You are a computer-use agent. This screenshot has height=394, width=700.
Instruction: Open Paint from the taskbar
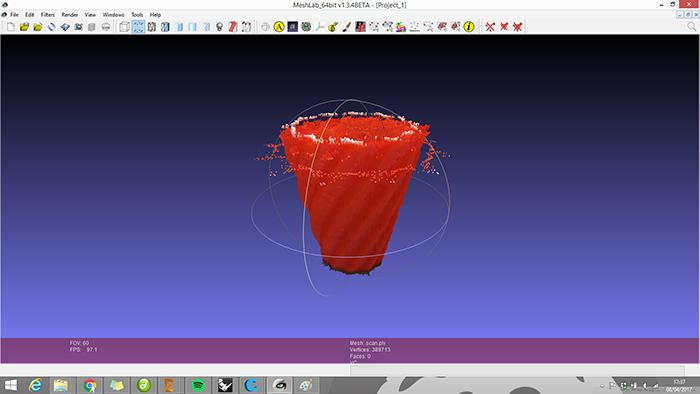point(306,385)
